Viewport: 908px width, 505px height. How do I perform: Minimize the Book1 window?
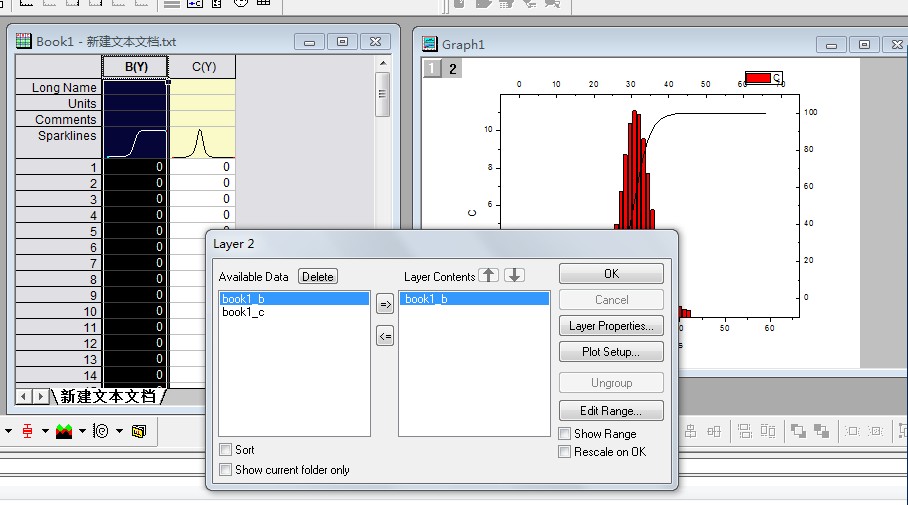point(309,42)
